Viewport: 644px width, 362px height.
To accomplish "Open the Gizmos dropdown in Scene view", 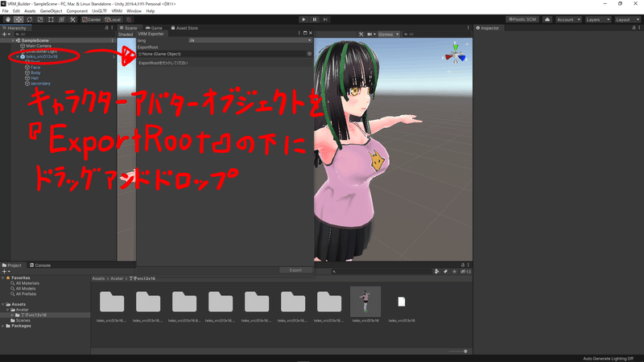I will [389, 35].
